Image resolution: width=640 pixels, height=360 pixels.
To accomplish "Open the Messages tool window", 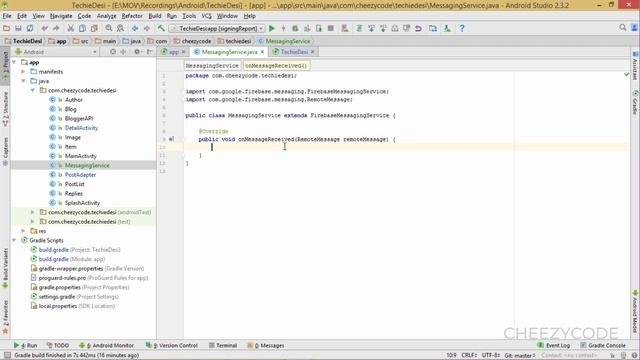I will (x=266, y=345).
